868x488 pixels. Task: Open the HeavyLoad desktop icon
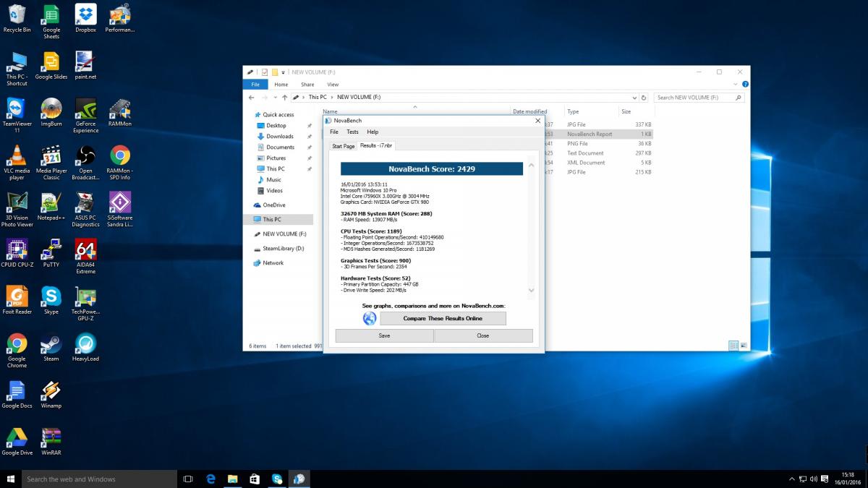[85, 348]
